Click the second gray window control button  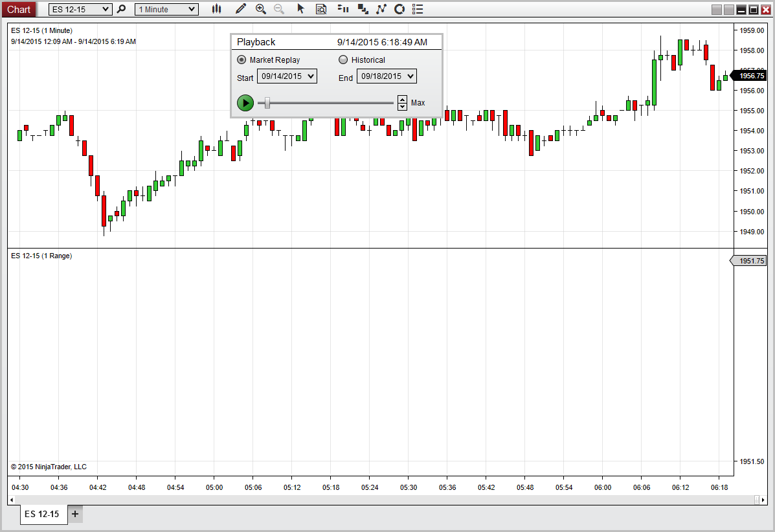tap(729, 10)
